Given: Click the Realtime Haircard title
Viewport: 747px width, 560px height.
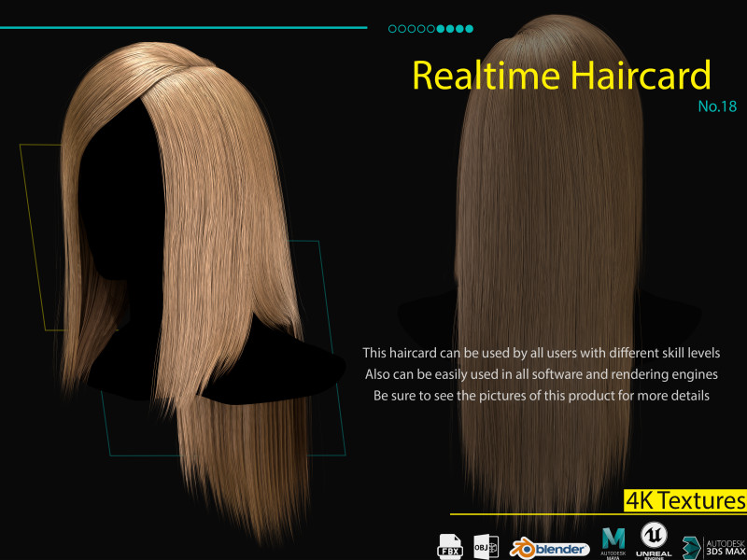Looking at the screenshot, I should (x=560, y=76).
